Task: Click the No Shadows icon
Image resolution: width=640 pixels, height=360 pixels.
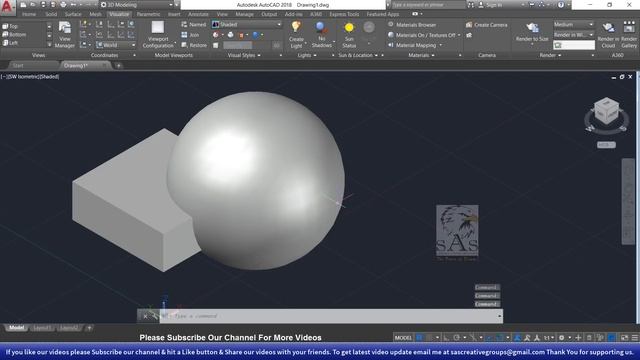Action: click(322, 27)
